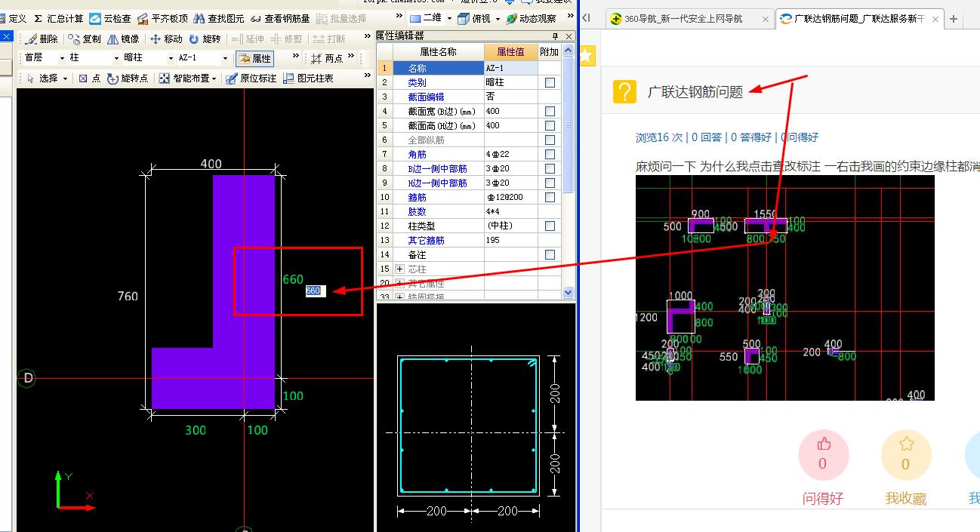Open 云检查 cloud check tool
Screen dimensions: 980x532
tap(110, 18)
